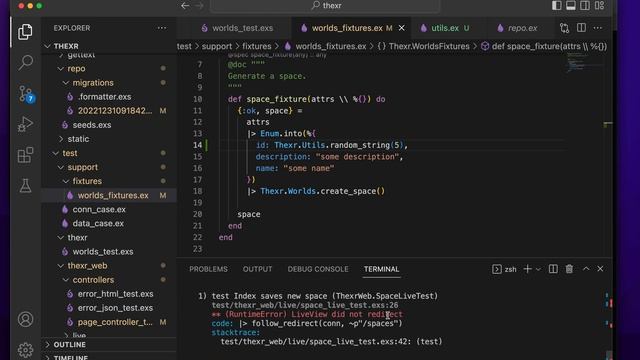Open error_json_test.exs file
Screen dimensions: 640x360
(x=115, y=308)
